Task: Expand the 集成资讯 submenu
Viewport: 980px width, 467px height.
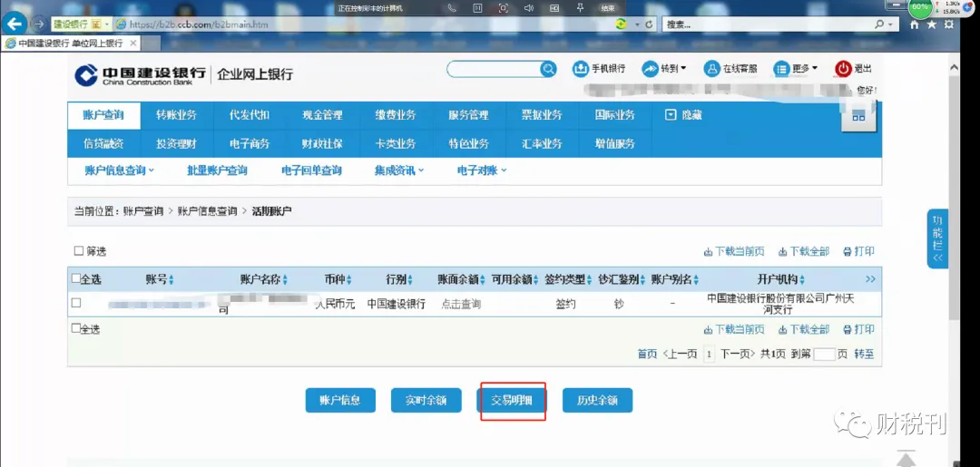Action: pos(399,170)
